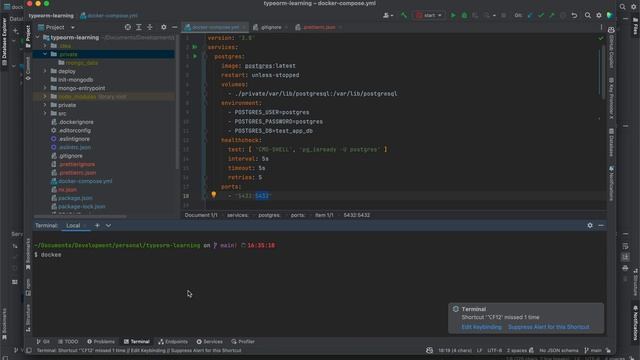Toggle the Project tool window stripe button
Viewport: 640px width, 360px height.
coord(28,36)
